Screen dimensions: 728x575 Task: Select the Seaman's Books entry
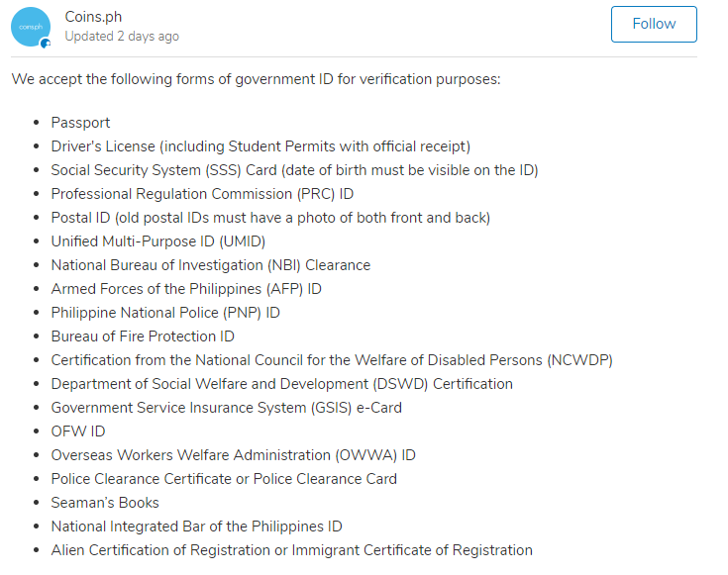coord(105,503)
